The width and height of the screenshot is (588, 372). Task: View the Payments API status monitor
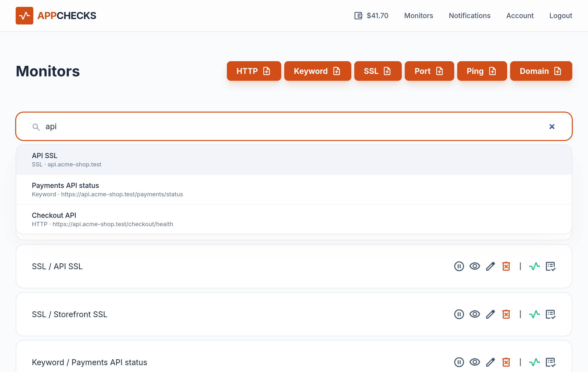[475, 362]
